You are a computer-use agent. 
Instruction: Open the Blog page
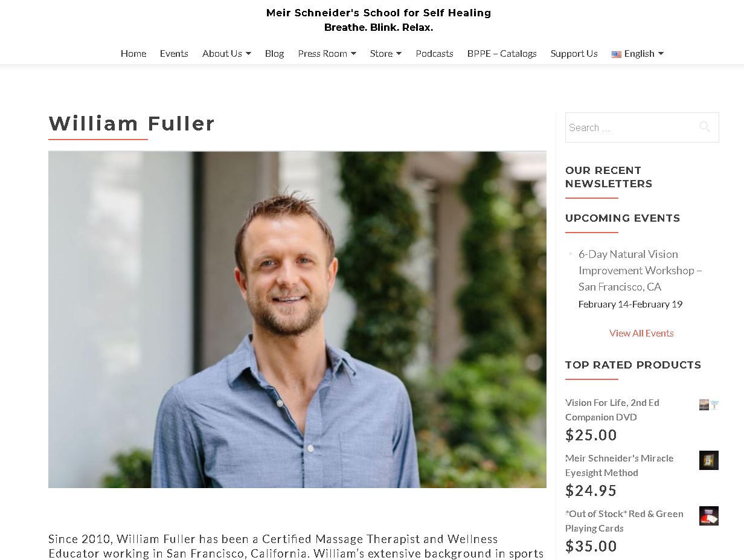[274, 54]
